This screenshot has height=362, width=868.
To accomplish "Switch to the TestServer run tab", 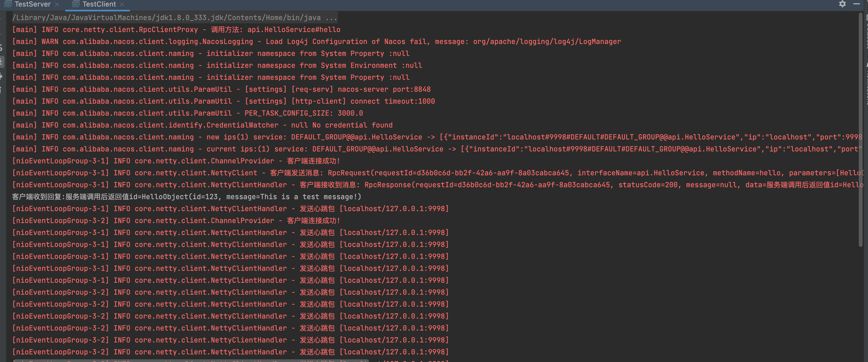I will pyautogui.click(x=32, y=4).
